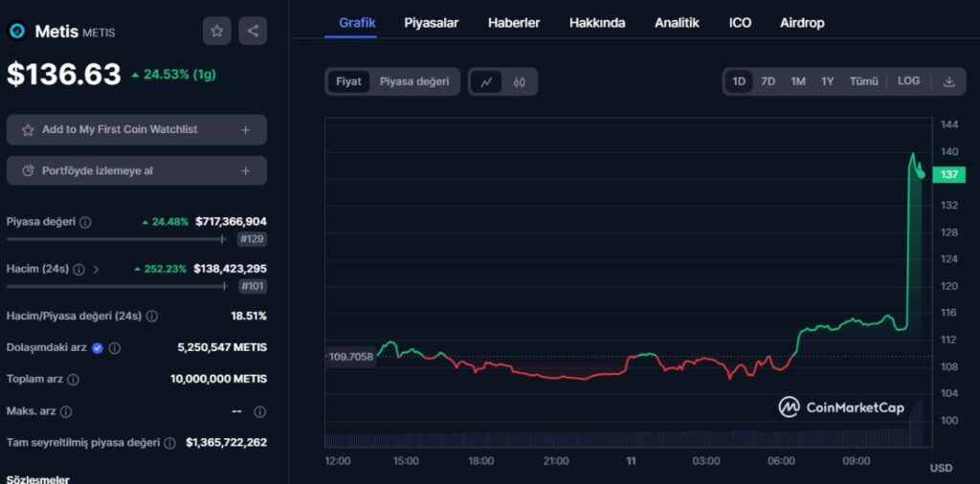Click the Piyasa değeri rank slider bar
This screenshot has width=980, height=484.
coord(116,238)
